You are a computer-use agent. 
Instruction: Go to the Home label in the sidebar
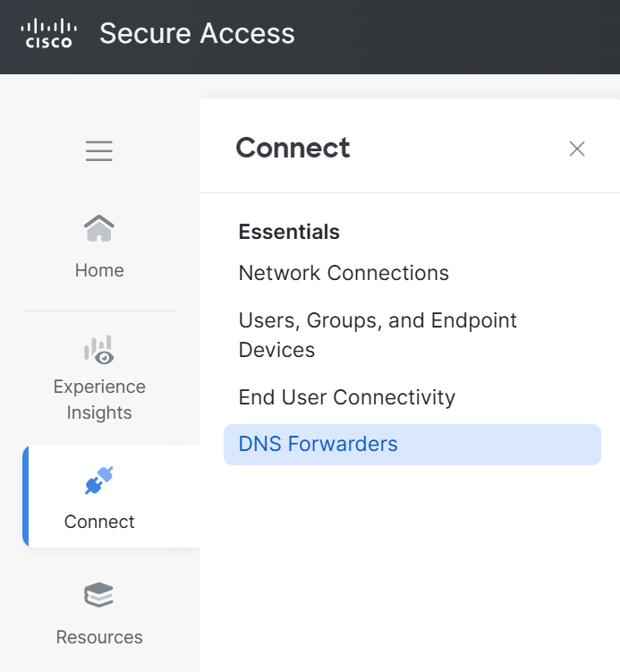tap(99, 270)
